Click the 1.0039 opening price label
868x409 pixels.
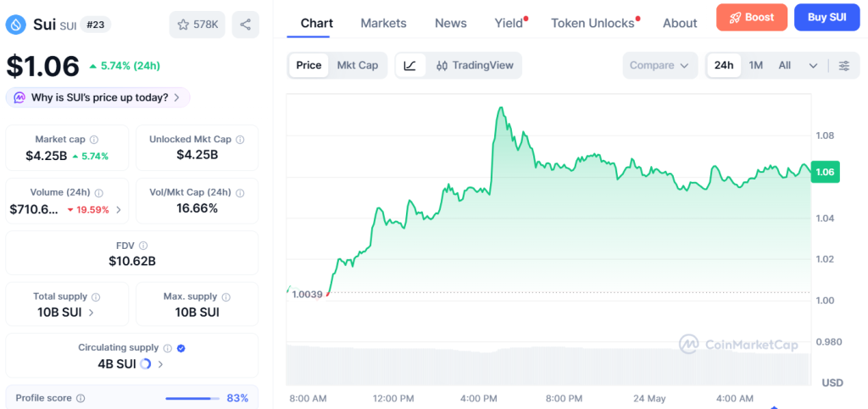(x=307, y=294)
